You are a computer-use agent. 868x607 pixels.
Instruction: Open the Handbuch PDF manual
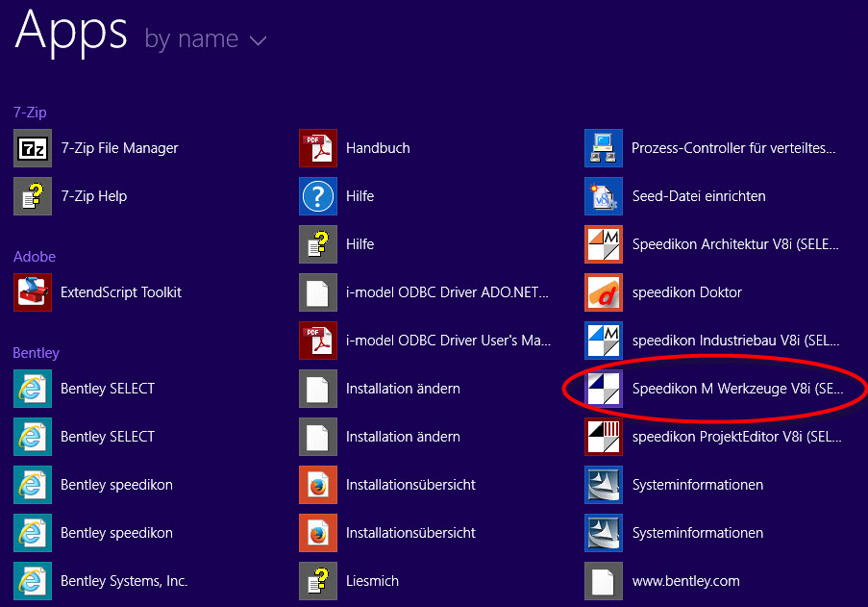coord(355,148)
